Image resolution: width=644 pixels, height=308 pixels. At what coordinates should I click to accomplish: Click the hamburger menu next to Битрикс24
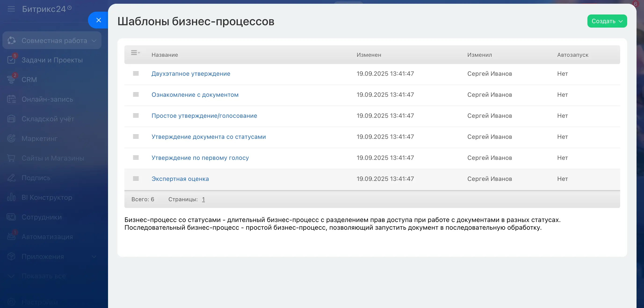[x=11, y=9]
